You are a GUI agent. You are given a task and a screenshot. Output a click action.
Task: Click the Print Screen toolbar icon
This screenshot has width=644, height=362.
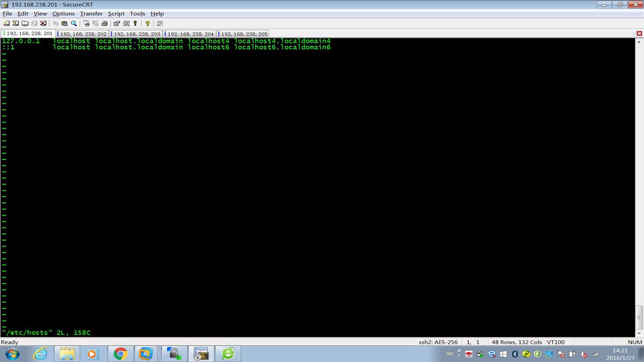pyautogui.click(x=86, y=24)
